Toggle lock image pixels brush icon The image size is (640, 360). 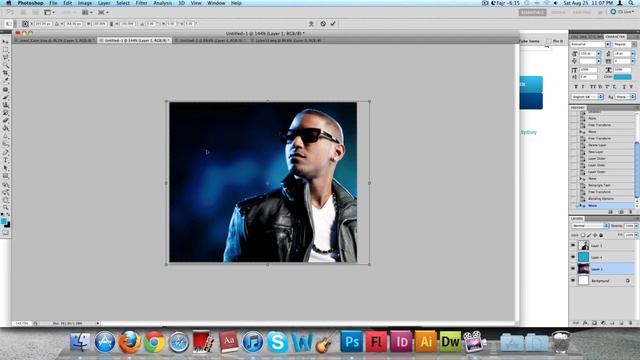click(x=589, y=235)
